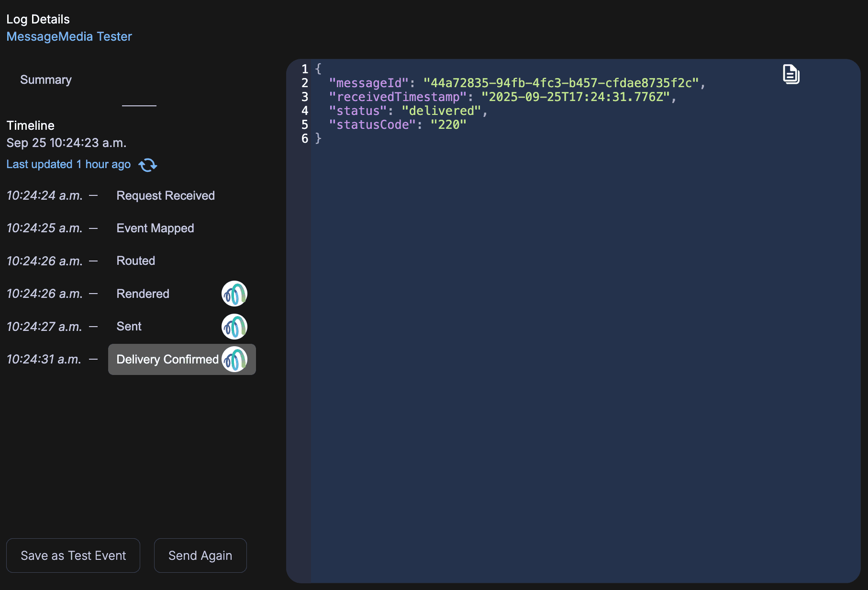Click the MessageMedia logo beside Rendered
The width and height of the screenshot is (868, 590).
[x=234, y=294]
